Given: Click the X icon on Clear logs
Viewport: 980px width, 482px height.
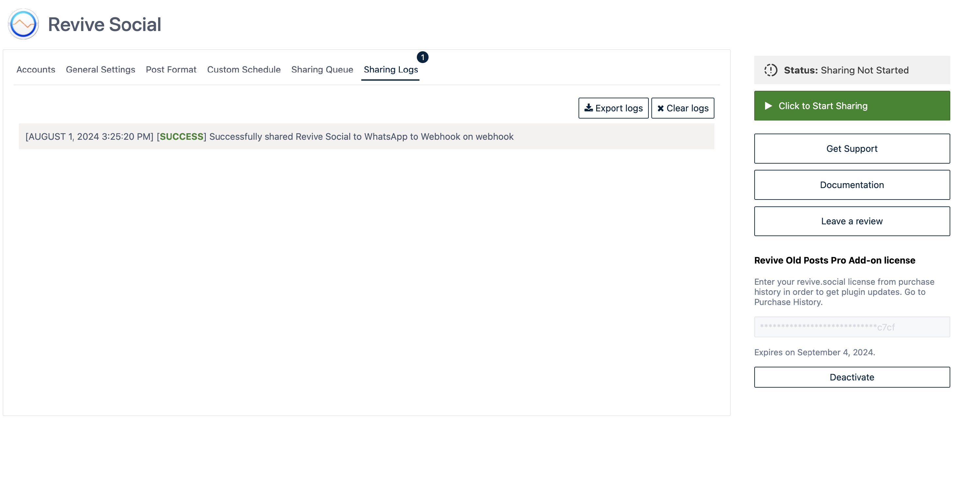Looking at the screenshot, I should click(661, 108).
